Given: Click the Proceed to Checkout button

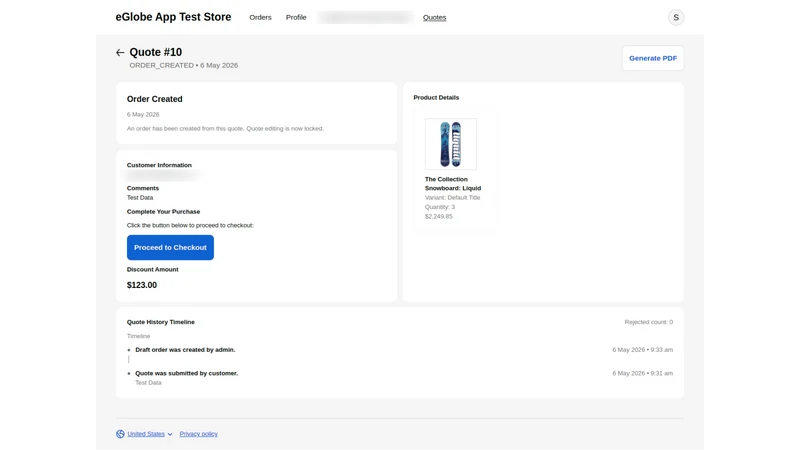Looking at the screenshot, I should pos(170,247).
